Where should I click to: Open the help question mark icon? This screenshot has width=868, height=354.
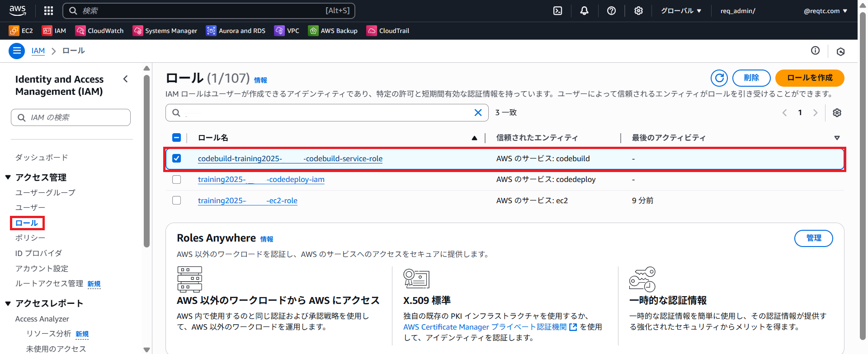[611, 11]
